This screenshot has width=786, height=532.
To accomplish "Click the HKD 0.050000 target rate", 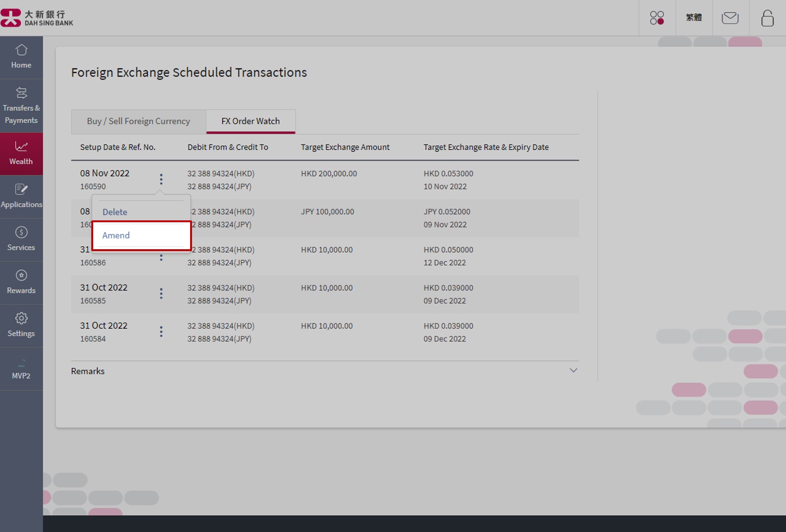I will (448, 250).
